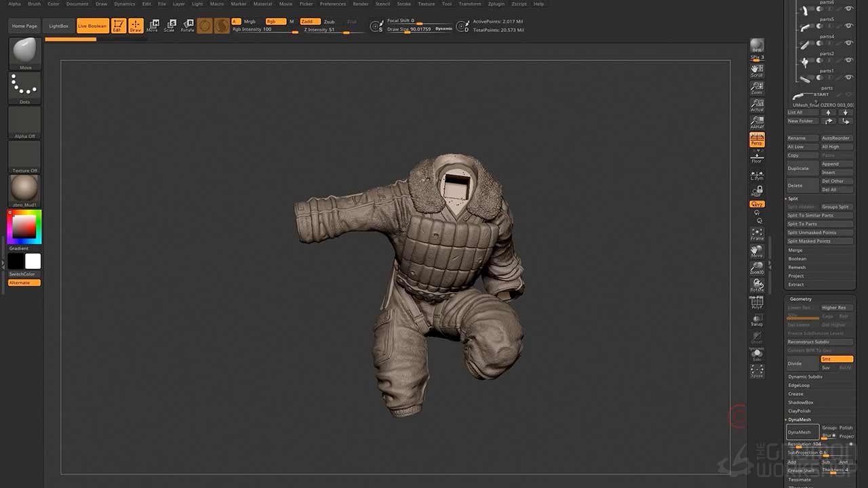Screen dimensions: 868x488
Task: Collapse the Geometry panel header
Action: [800, 299]
